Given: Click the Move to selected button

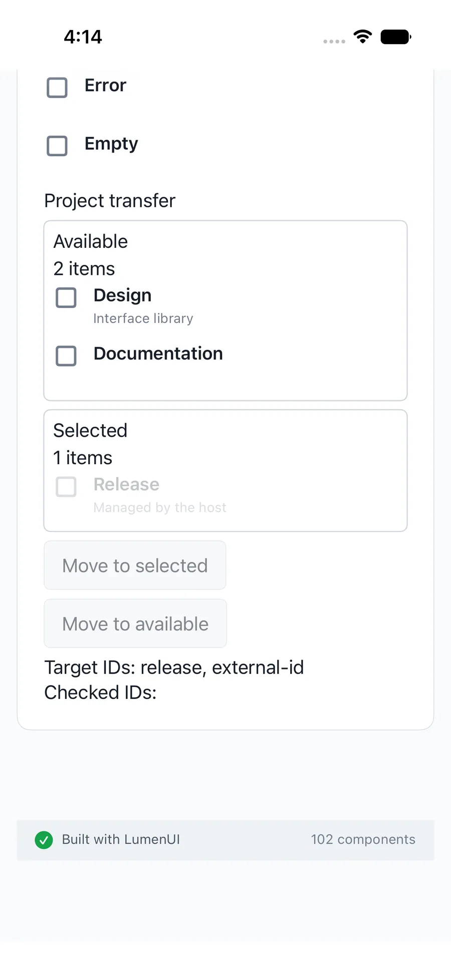Looking at the screenshot, I should tap(135, 565).
